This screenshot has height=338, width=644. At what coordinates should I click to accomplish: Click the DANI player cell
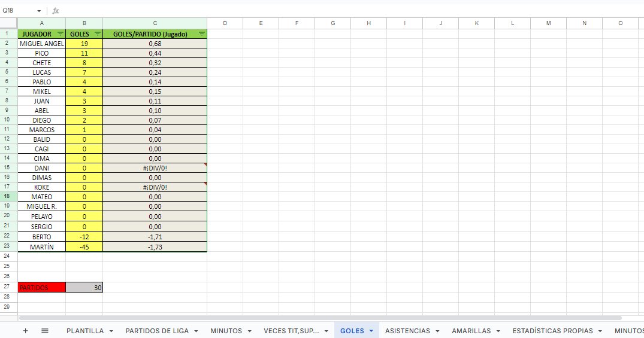[x=41, y=168]
